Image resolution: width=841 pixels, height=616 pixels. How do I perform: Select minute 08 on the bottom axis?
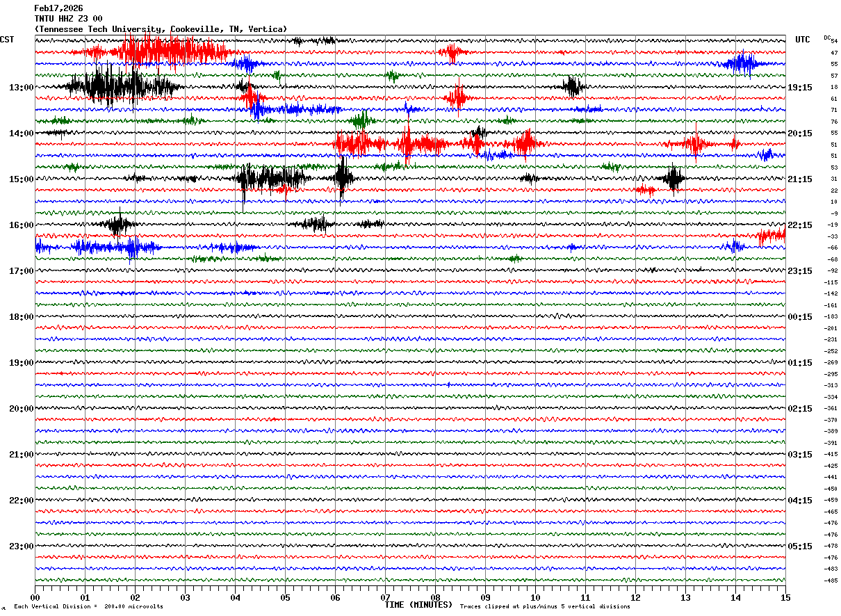[435, 597]
